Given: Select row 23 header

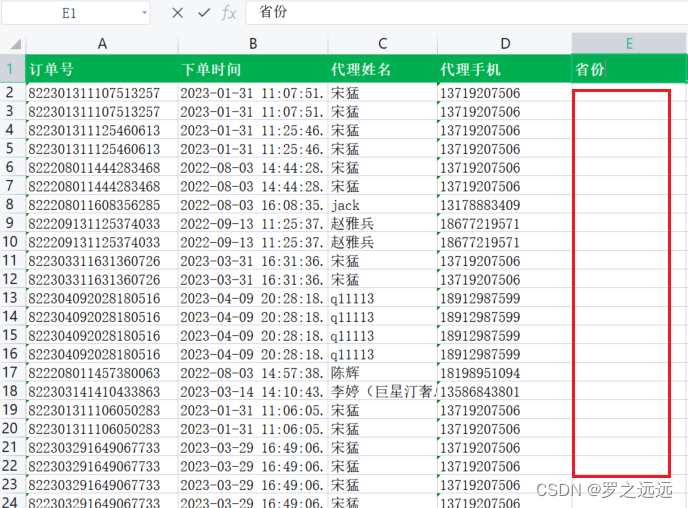Looking at the screenshot, I should (13, 485).
